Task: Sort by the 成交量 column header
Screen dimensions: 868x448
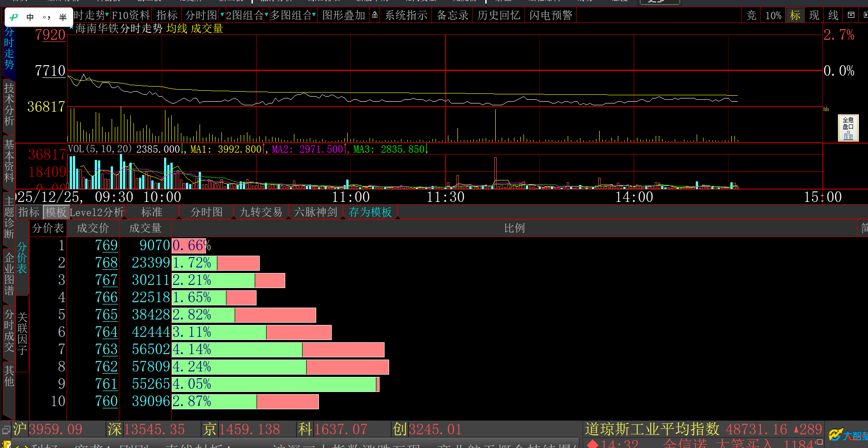Action: (x=145, y=228)
